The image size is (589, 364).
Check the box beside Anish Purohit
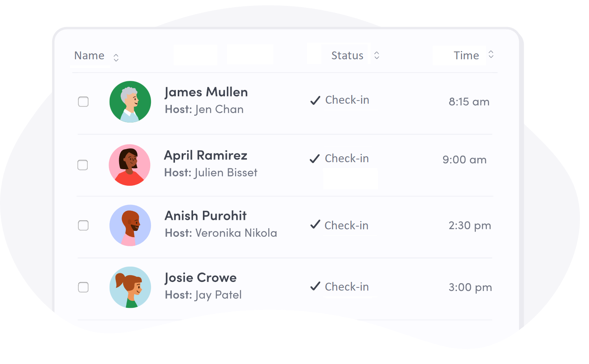pos(83,225)
